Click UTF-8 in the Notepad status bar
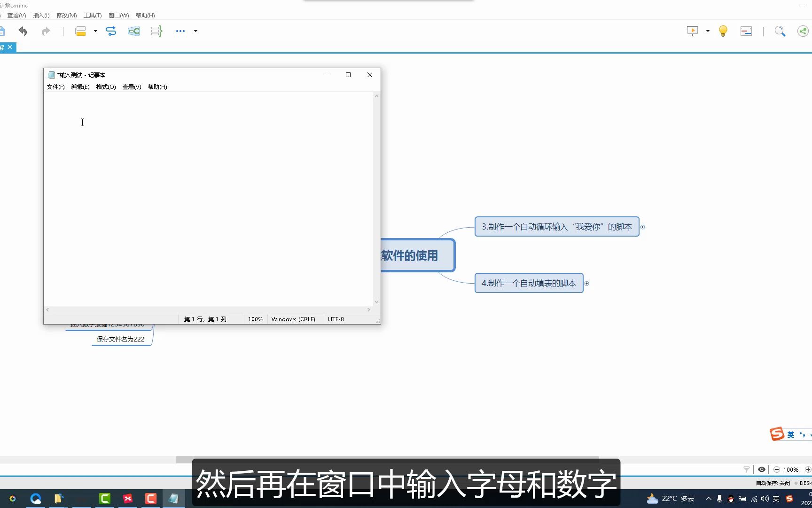 (335, 319)
